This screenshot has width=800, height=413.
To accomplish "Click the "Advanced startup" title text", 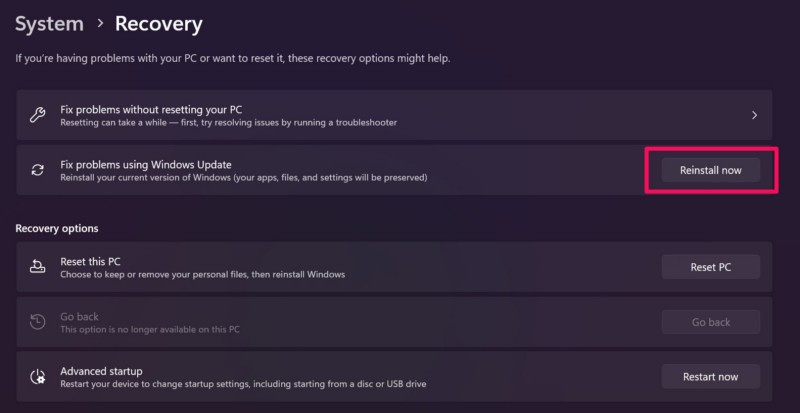I will pos(101,369).
